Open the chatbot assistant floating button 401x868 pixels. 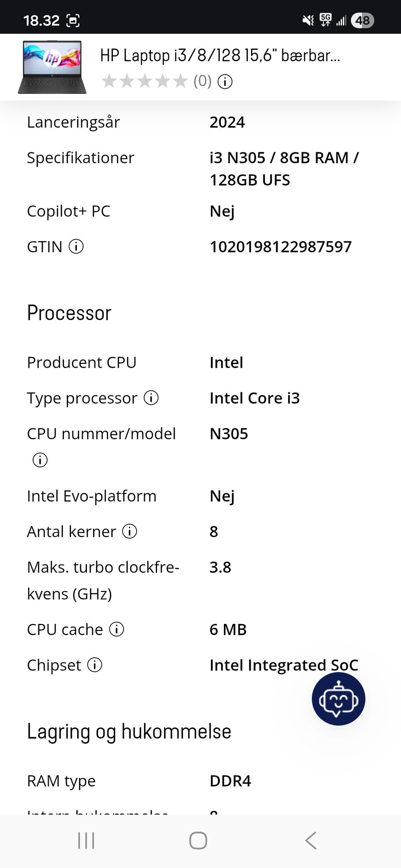(338, 699)
